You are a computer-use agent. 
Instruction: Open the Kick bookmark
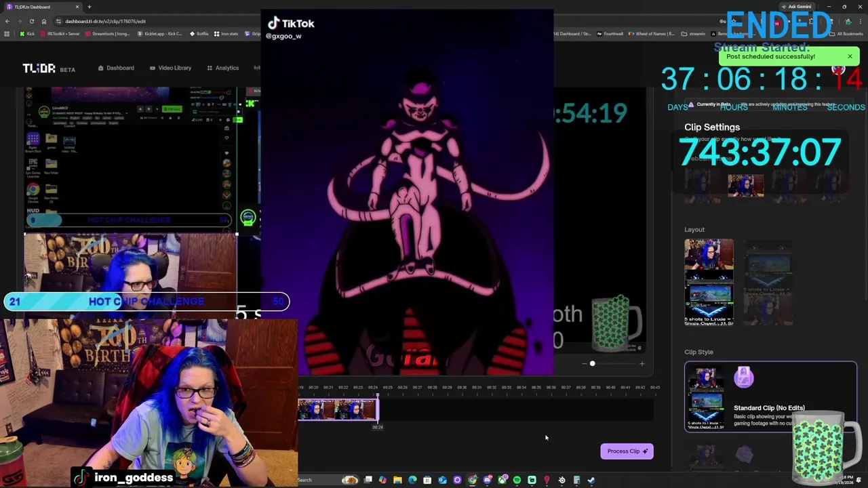pos(27,34)
